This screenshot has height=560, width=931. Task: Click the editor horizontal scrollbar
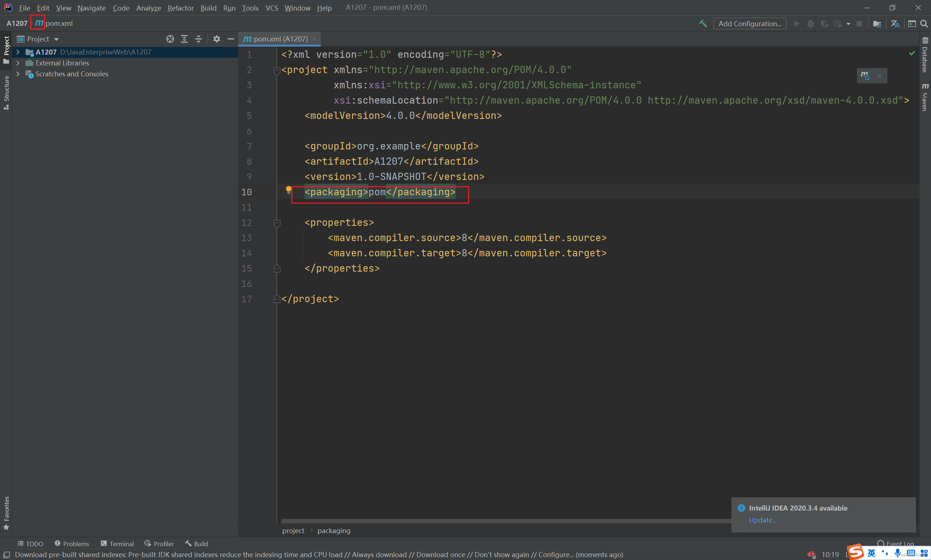coord(491,521)
